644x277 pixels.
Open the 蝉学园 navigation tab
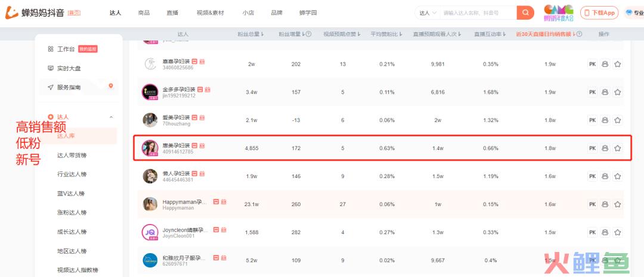click(x=308, y=13)
